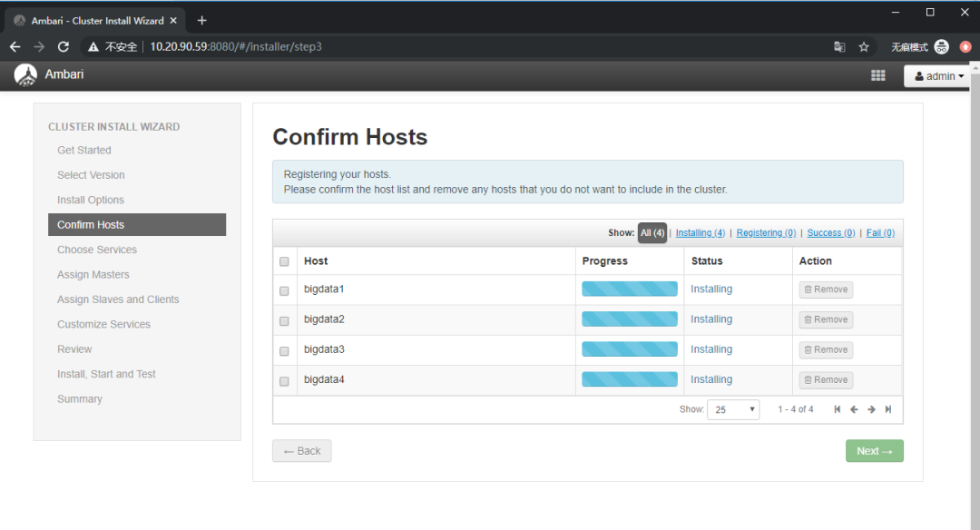Show only Fail (0) hosts
Image resolution: width=980 pixels, height=530 pixels.
(880, 233)
